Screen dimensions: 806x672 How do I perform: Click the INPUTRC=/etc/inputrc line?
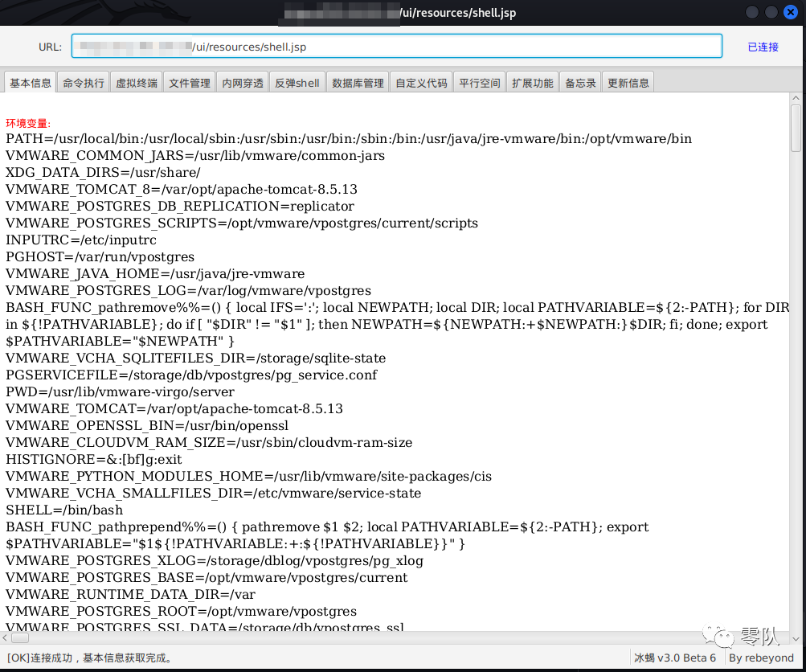coord(80,240)
